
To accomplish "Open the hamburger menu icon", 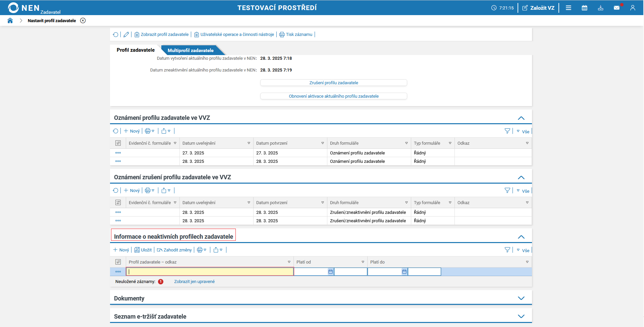I will coord(568,8).
